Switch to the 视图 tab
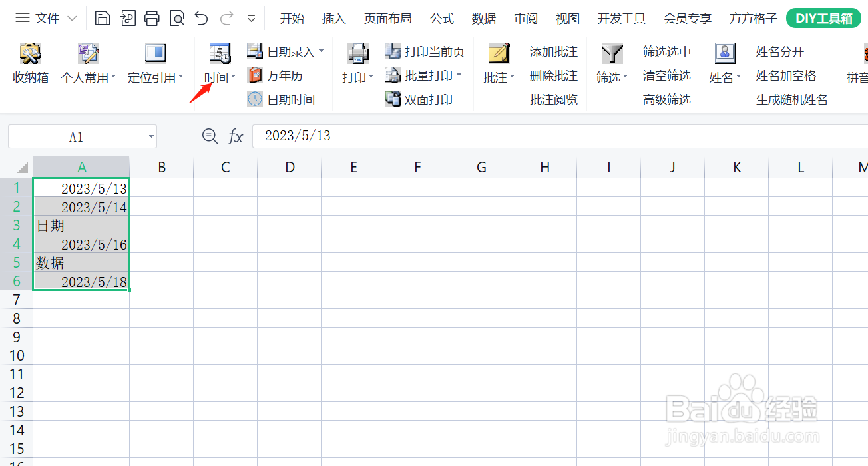This screenshot has height=466, width=868. click(568, 19)
